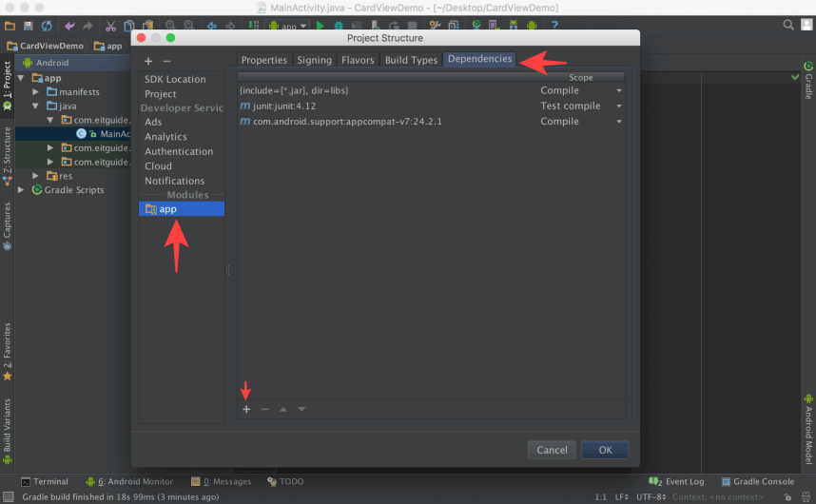Open the scope dropdown for the appcompat-v7 dependency
Viewport: 816px width, 504px height.
point(619,122)
